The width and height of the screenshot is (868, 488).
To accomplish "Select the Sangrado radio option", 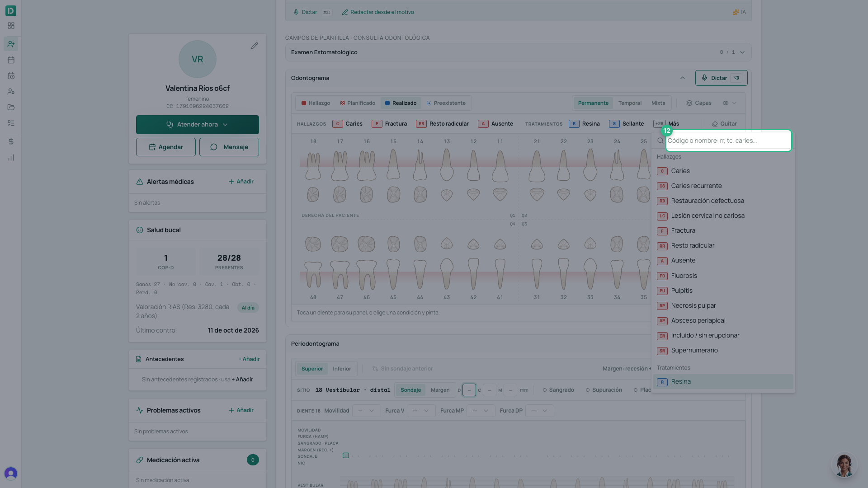I will tap(558, 390).
